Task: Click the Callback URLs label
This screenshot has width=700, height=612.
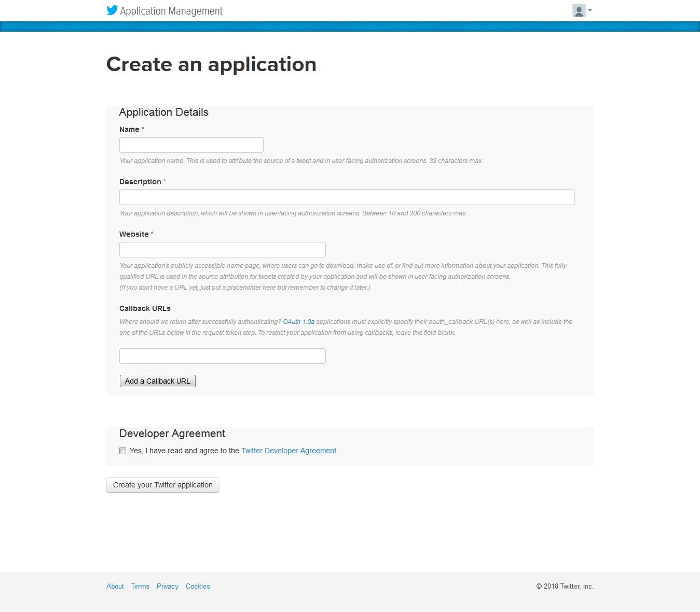Action: click(145, 308)
